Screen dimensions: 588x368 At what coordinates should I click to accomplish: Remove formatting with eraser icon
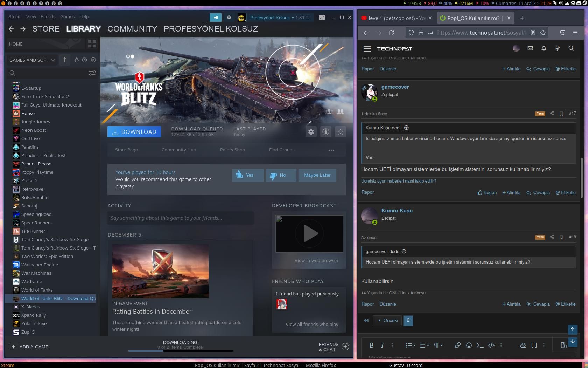coord(523,345)
